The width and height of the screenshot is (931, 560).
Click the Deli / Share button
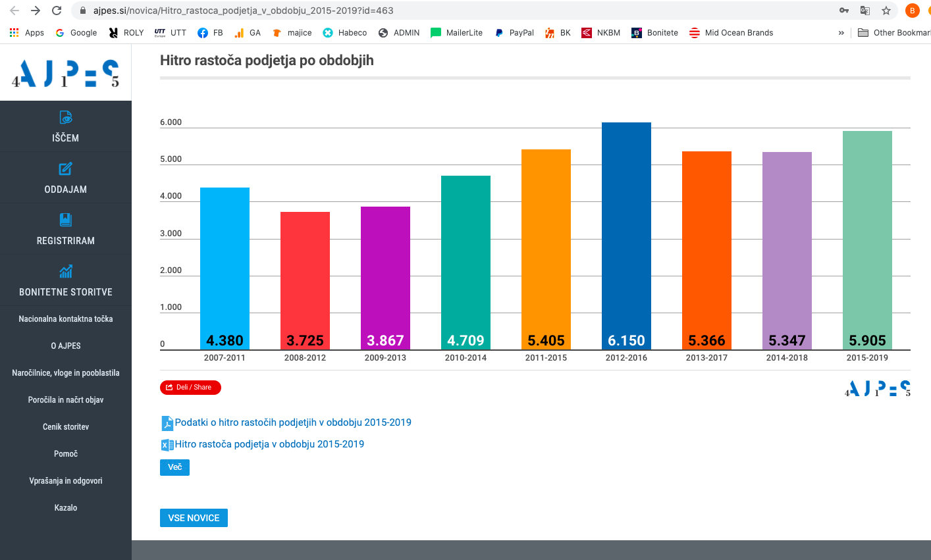pos(190,388)
